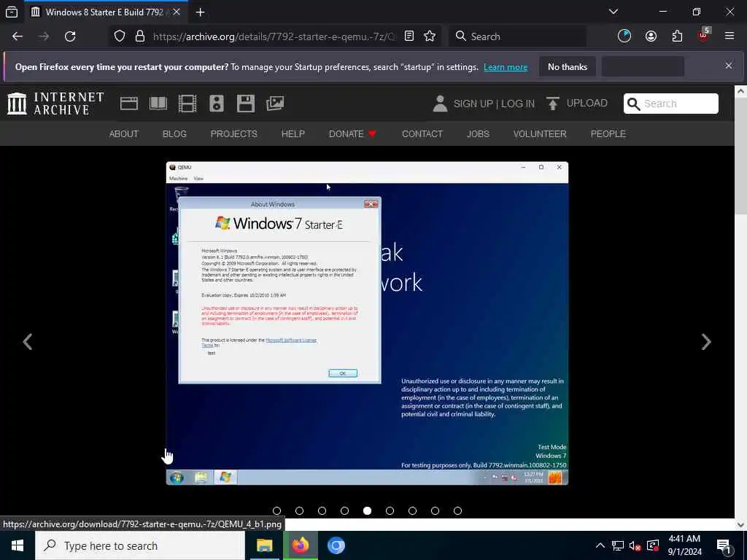Click the No thanks button
Screen dimensions: 747x560
point(568,66)
